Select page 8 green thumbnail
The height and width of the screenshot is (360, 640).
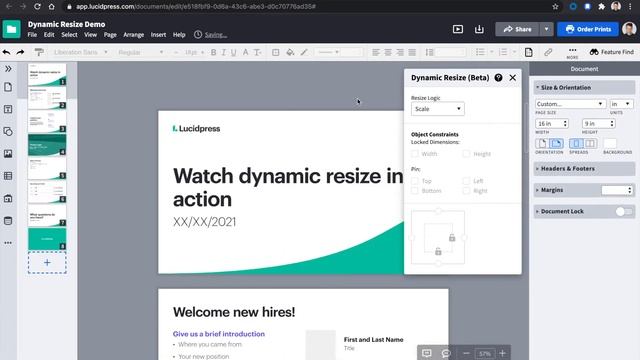point(47,239)
